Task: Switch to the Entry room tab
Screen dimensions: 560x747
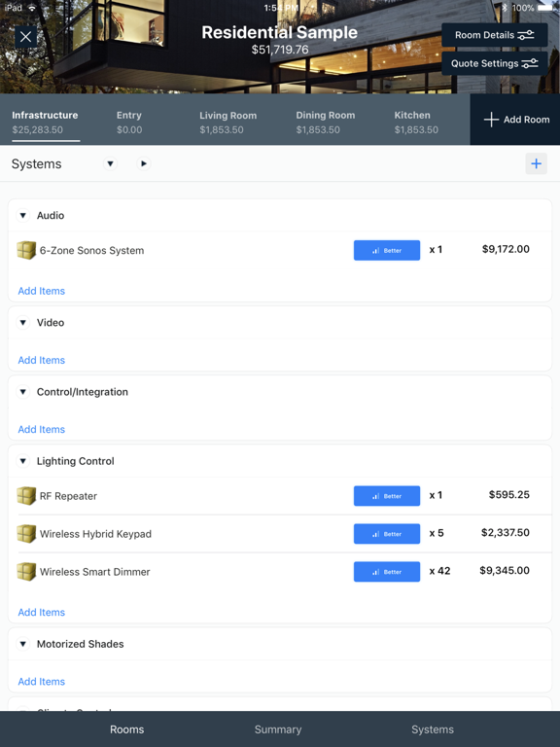Action: tap(129, 122)
